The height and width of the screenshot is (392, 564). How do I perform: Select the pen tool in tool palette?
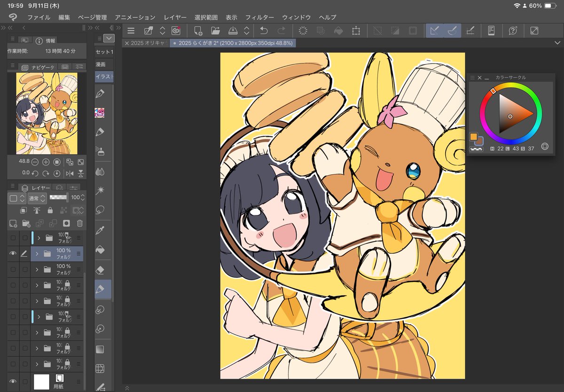(99, 93)
